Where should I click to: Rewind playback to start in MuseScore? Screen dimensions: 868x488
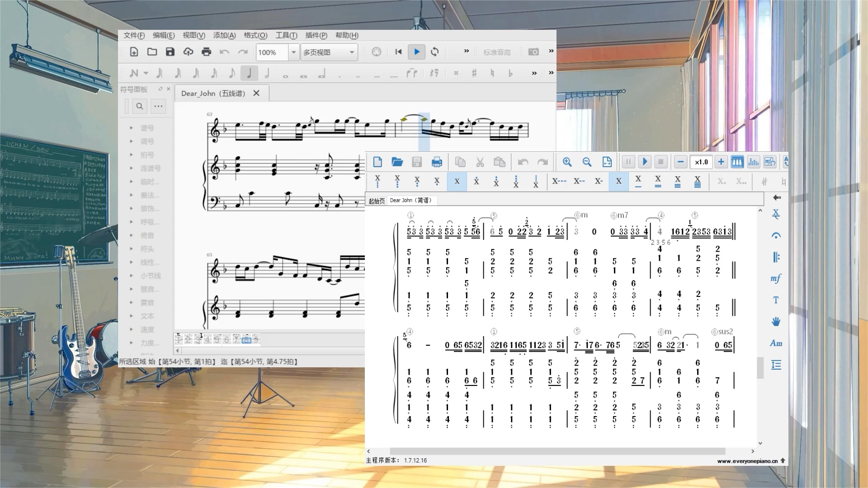398,52
